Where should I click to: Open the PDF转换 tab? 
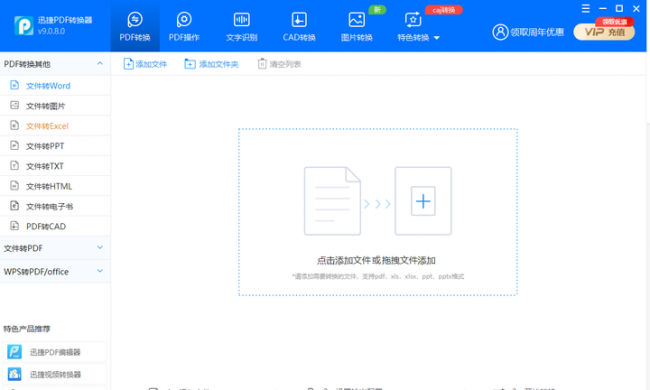(x=135, y=27)
